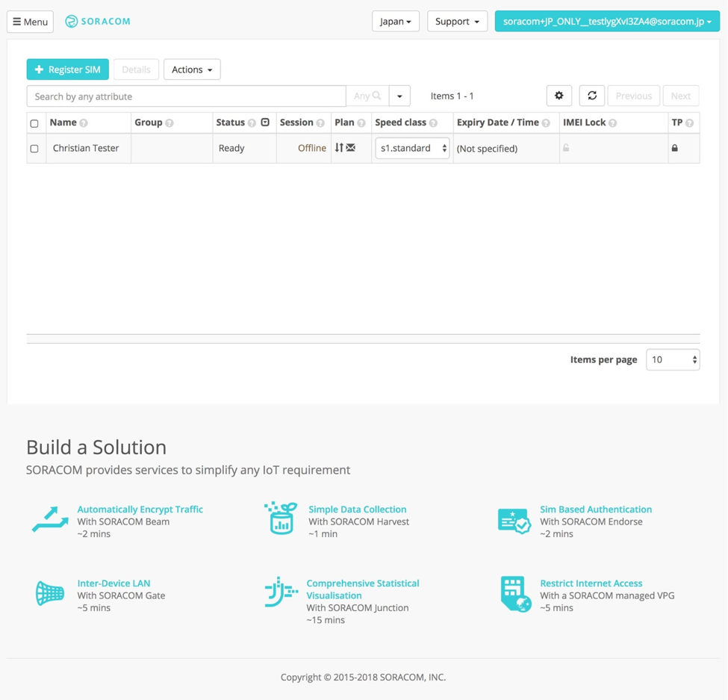Focus the Search by any attribute field

[186, 96]
